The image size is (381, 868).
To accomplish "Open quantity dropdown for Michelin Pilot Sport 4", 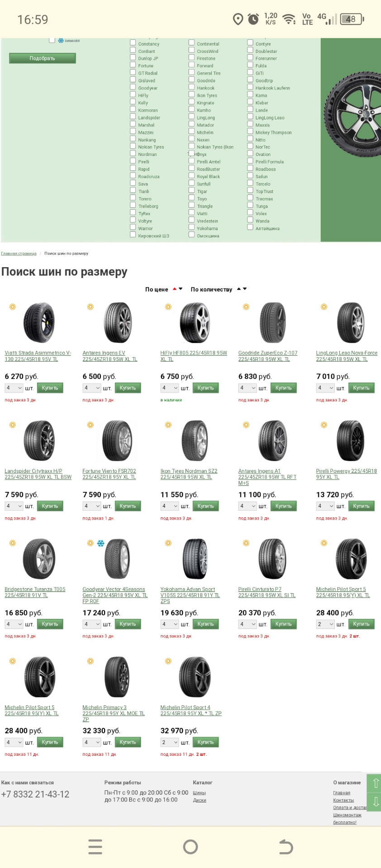I will click(x=169, y=742).
